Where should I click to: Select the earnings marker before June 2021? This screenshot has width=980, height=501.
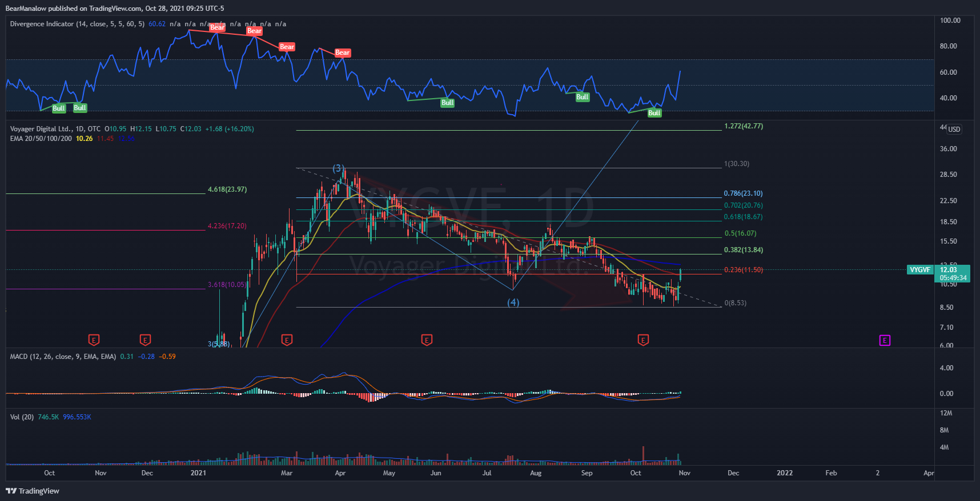point(427,340)
